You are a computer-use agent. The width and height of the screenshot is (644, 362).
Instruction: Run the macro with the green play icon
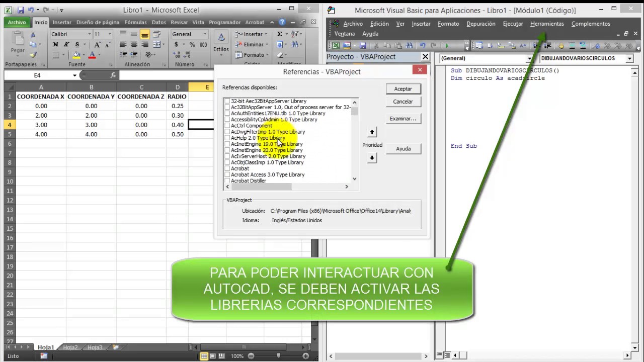click(446, 46)
